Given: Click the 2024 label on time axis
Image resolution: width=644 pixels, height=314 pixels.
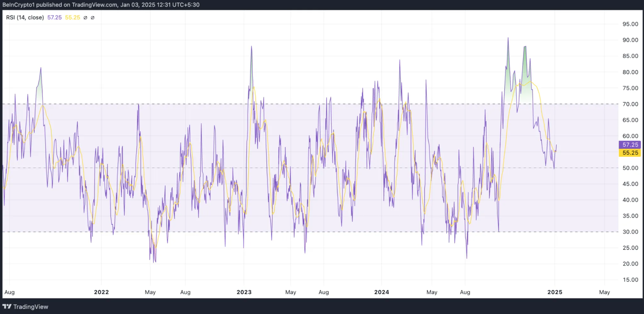Looking at the screenshot, I should click(x=382, y=292).
